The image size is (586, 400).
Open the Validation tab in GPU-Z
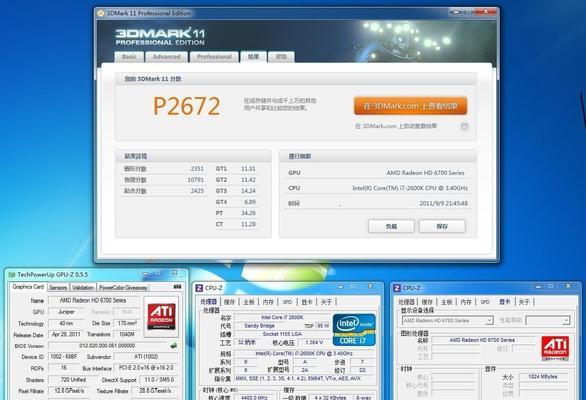coord(83,287)
